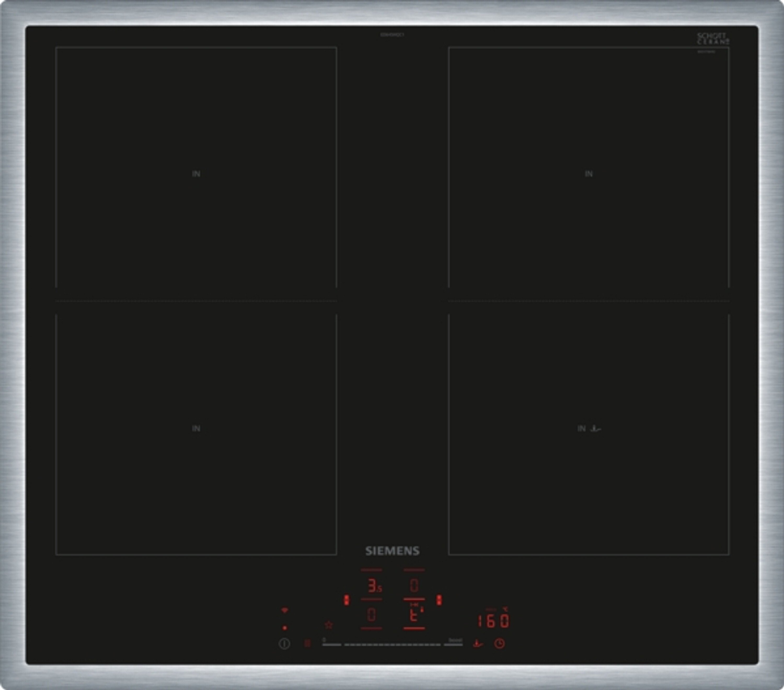Tap the 160 temperature display
Viewport: 784px width, 690px height.
[x=493, y=621]
